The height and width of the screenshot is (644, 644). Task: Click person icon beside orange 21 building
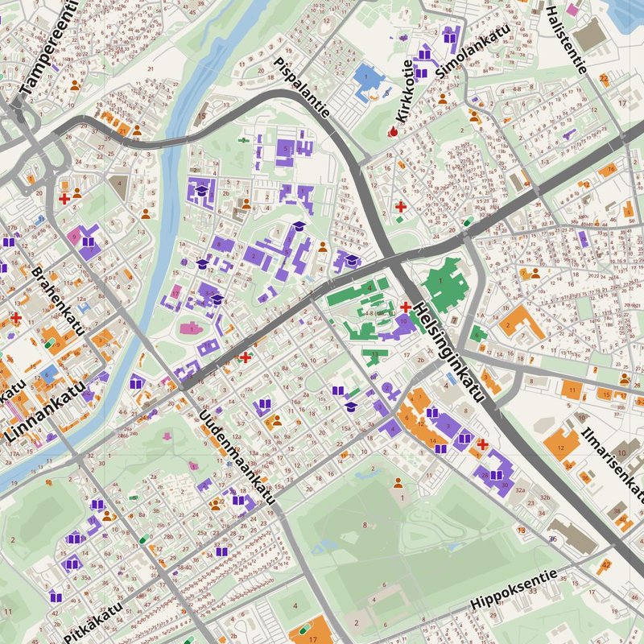[137, 130]
